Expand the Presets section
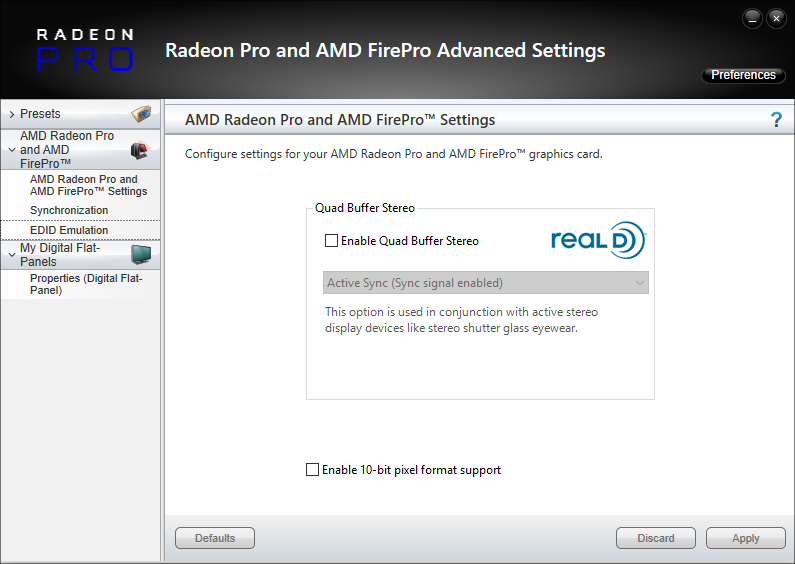 (x=11, y=114)
